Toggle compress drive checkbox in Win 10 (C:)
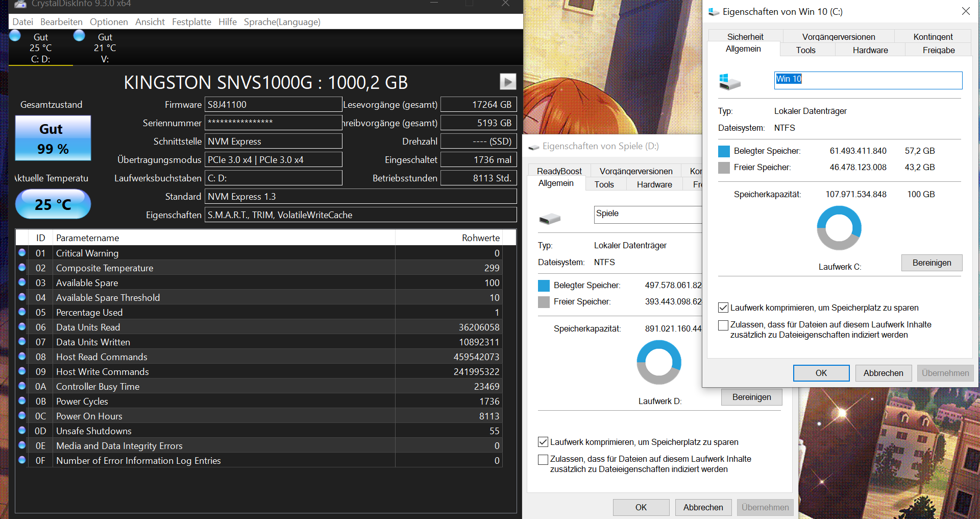The height and width of the screenshot is (519, 980). tap(723, 308)
